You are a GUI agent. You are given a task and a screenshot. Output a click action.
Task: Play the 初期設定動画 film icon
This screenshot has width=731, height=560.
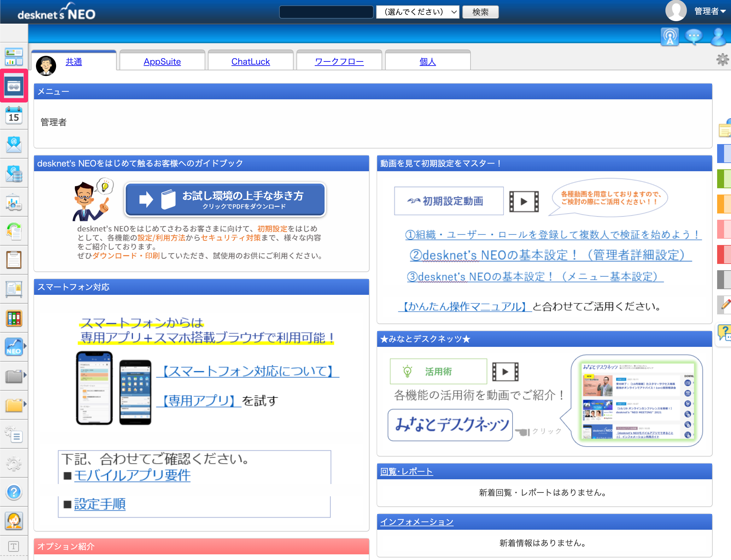click(524, 201)
